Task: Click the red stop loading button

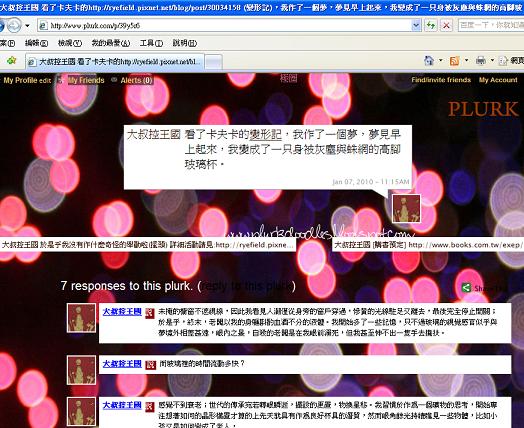Action: pos(446,25)
